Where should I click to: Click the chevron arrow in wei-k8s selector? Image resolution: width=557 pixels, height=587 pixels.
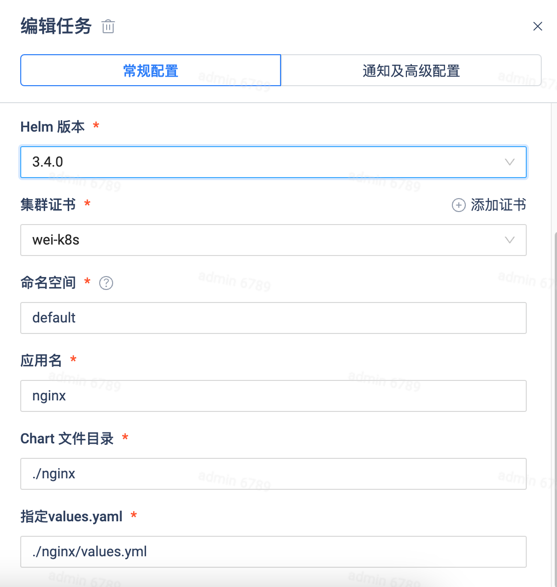tap(509, 240)
